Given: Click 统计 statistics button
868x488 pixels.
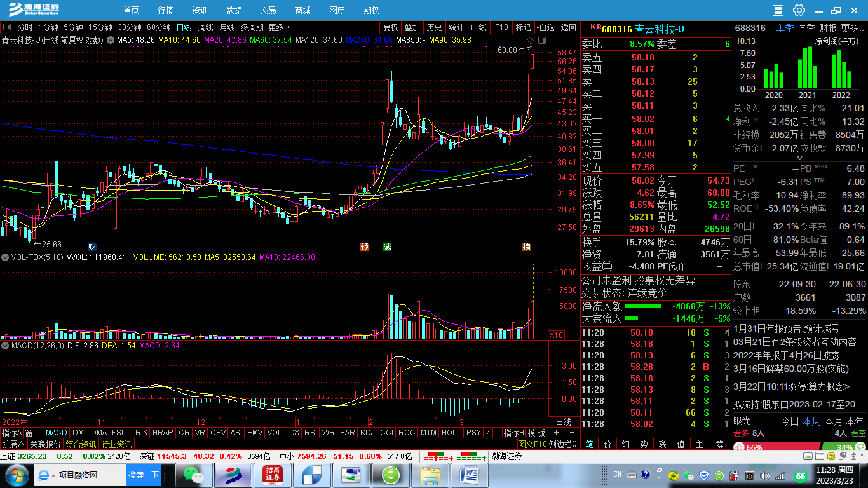Looking at the screenshot, I should [456, 27].
